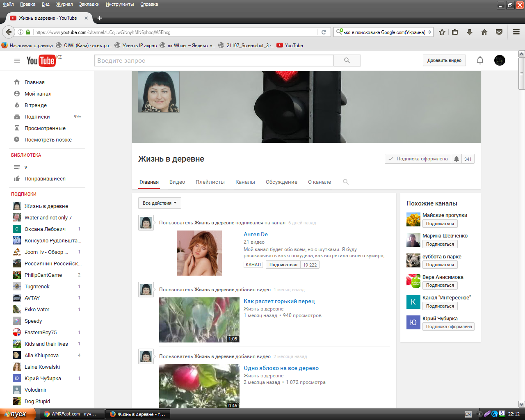Open video 'Как растет горький перец'
The image size is (525, 420).
click(279, 301)
